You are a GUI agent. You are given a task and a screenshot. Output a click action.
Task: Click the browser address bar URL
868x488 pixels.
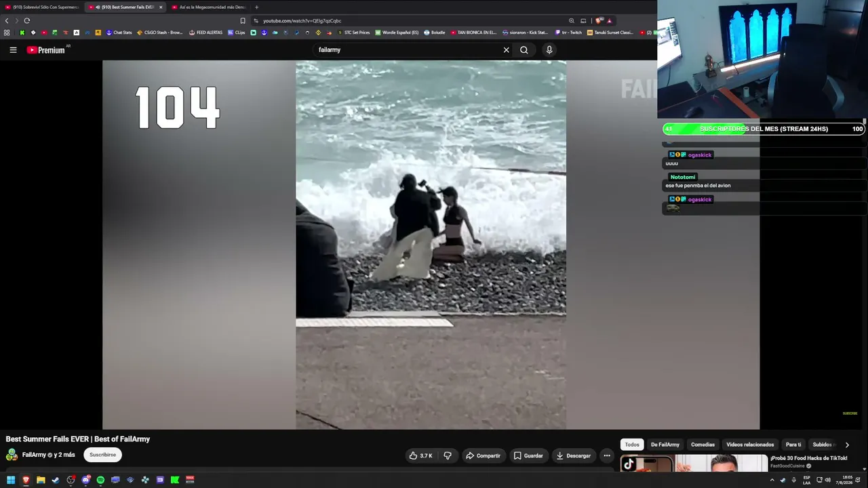[302, 21]
